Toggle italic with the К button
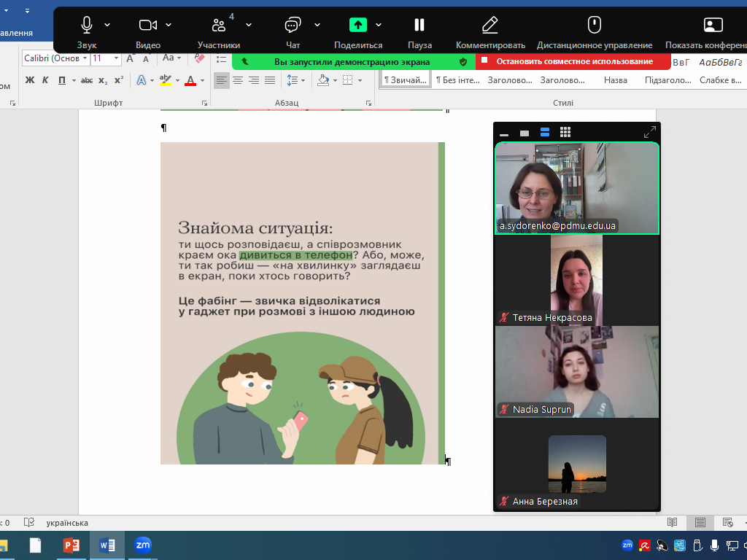747x560 pixels. (x=45, y=80)
